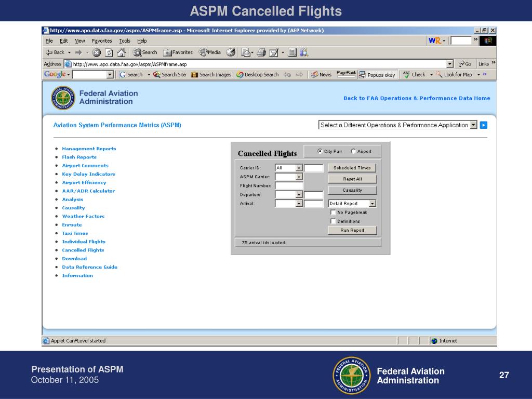Open the Edit menu
Screen dimensions: 532x399
click(x=64, y=41)
